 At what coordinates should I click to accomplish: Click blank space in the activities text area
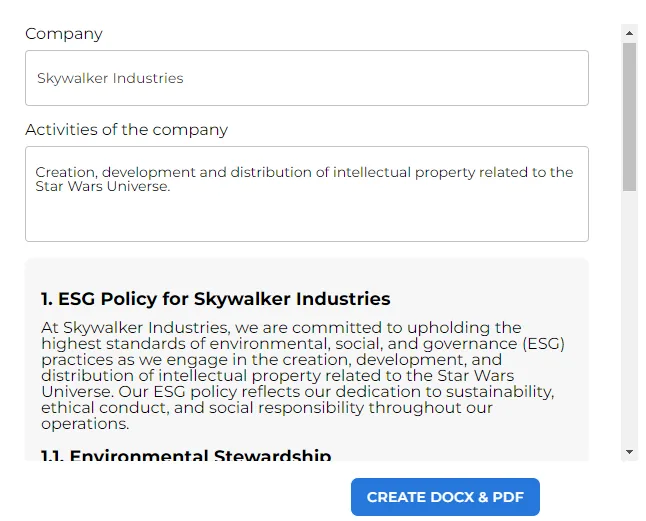(306, 220)
